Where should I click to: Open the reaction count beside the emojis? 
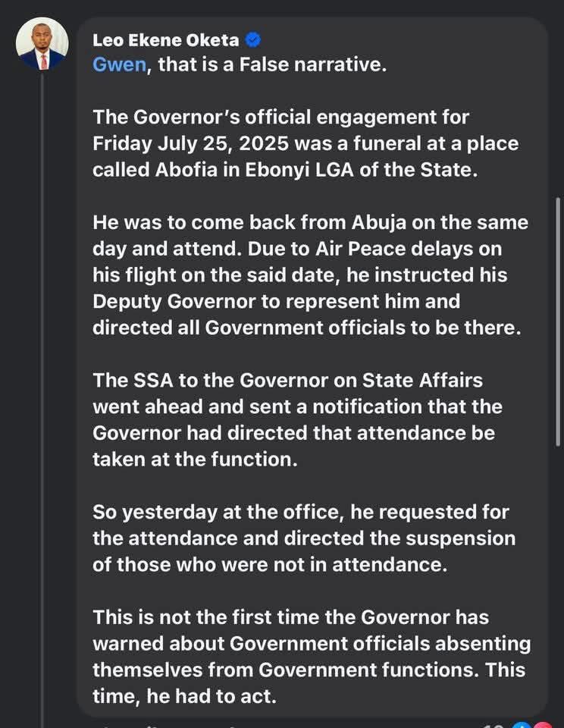[x=497, y=726]
